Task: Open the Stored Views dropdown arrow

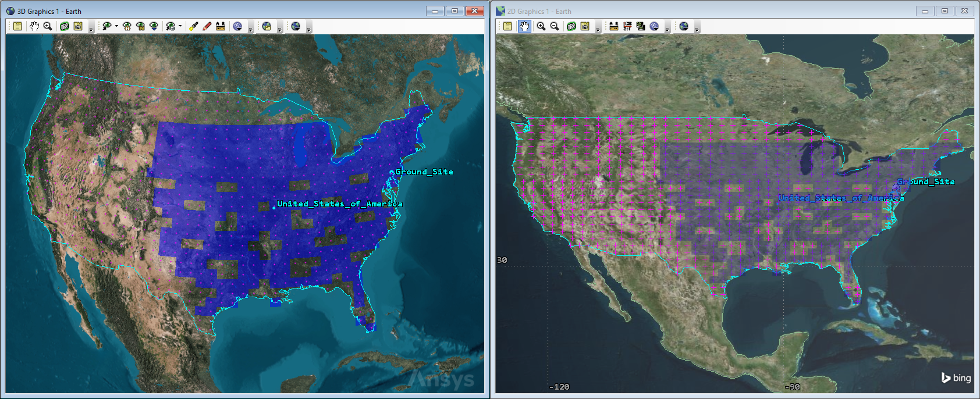Action: coord(180,26)
